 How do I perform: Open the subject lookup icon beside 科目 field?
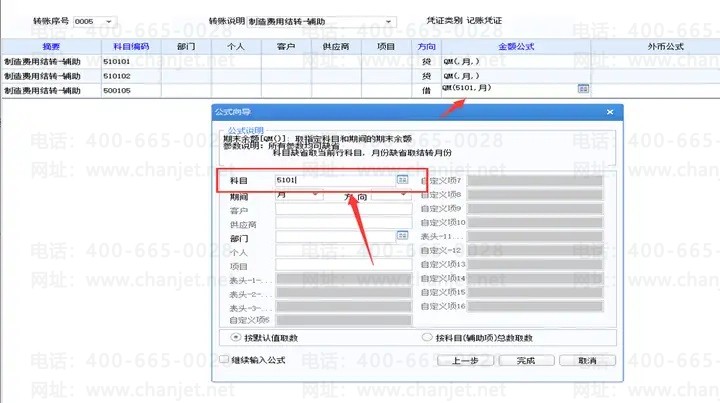tap(402, 180)
